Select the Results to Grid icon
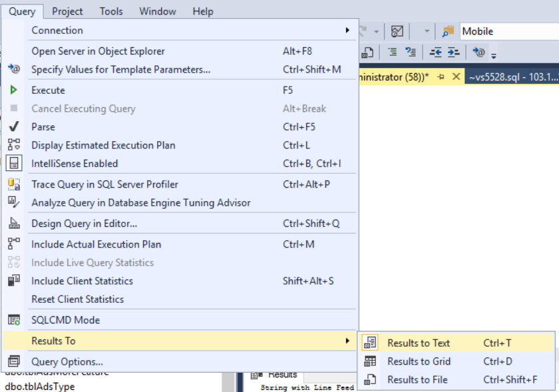The width and height of the screenshot is (559, 392). (370, 360)
